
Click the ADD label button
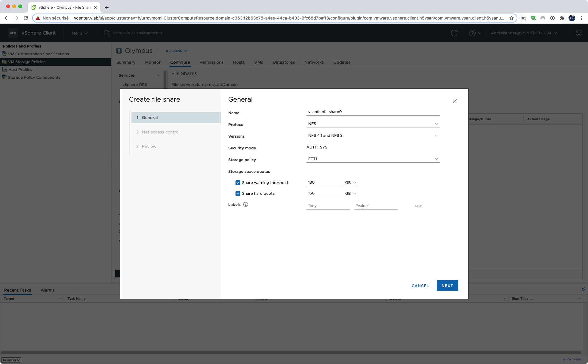(x=418, y=206)
